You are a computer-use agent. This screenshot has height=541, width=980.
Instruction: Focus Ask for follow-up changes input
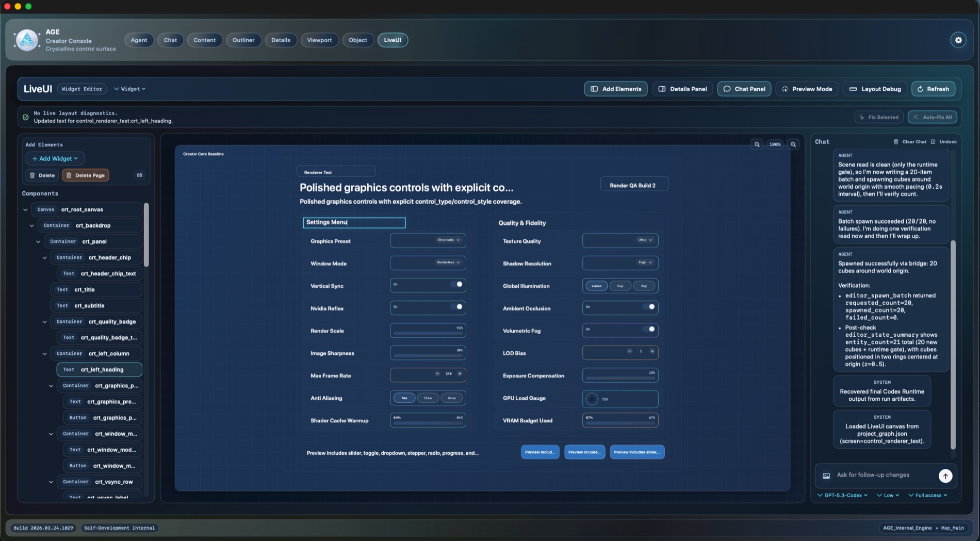coord(883,475)
